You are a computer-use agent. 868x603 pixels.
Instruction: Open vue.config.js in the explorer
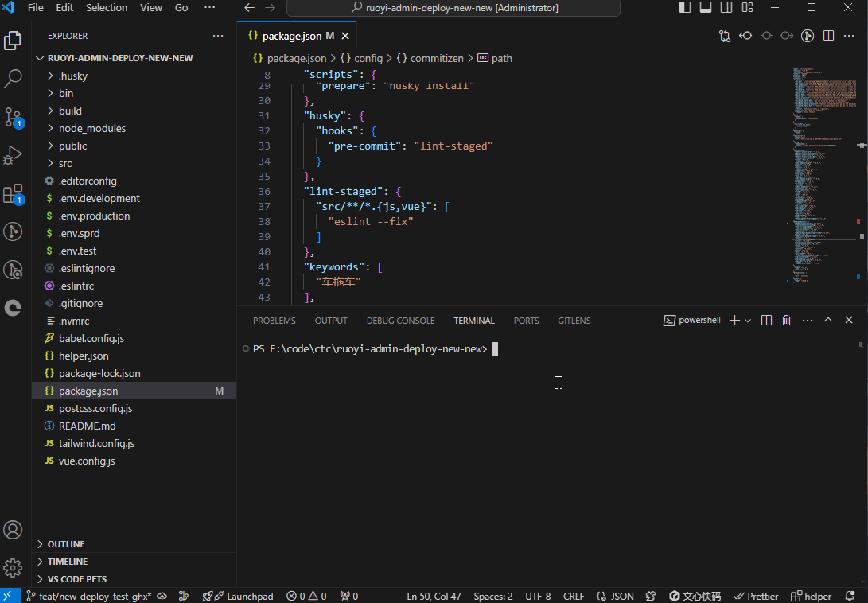[x=134, y=461]
